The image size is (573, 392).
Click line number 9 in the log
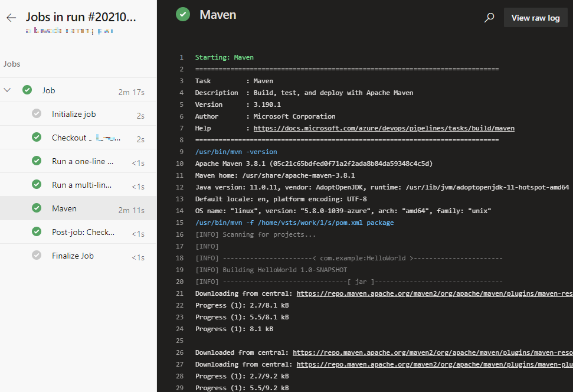pos(181,152)
